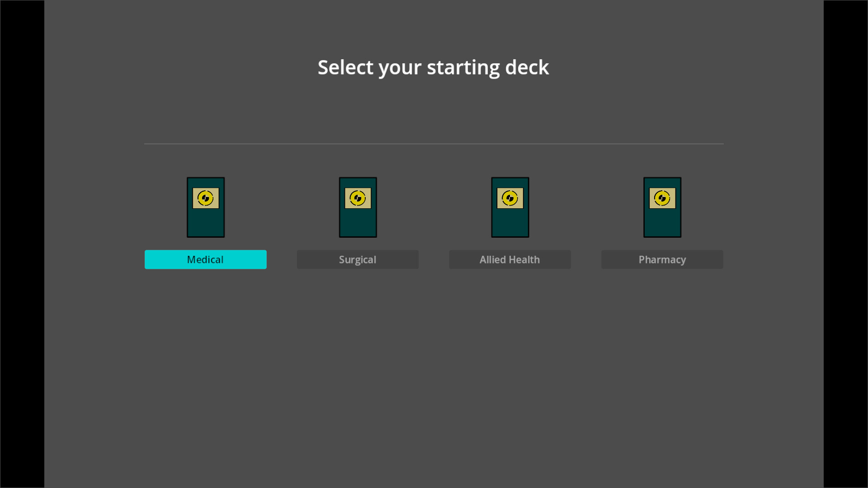Click the Pharmacy deck card image

coord(662,207)
